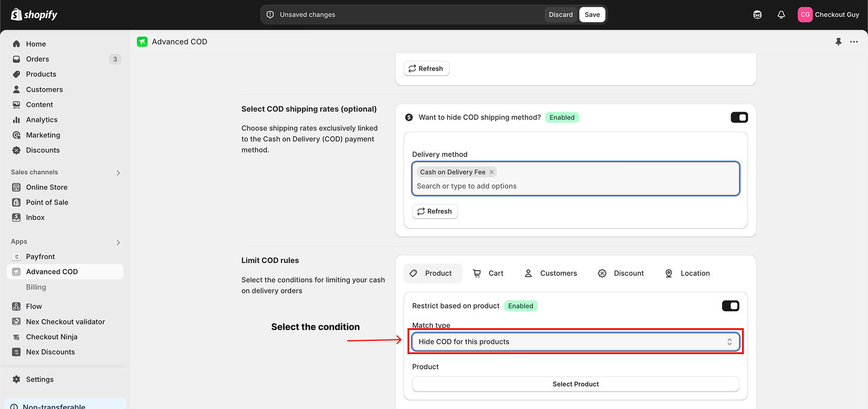
Task: Open the three-dot more actions menu
Action: pos(854,42)
